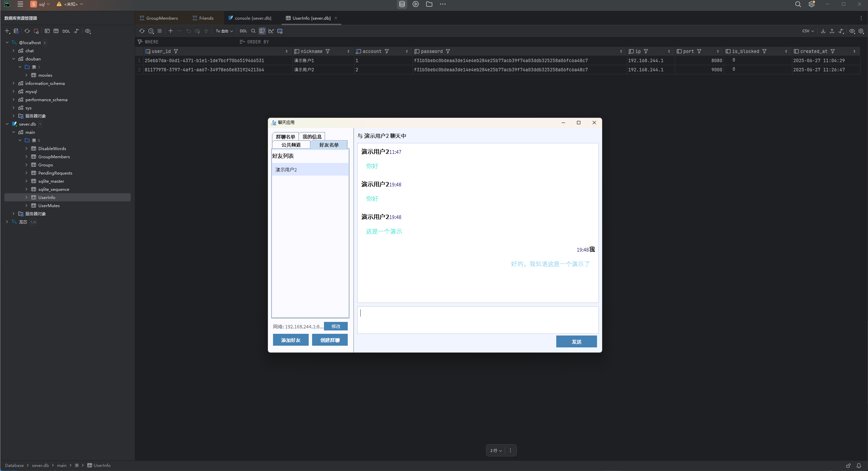Open the query console icon in the explorer toolbar
This screenshot has width=868, height=471.
coord(47,31)
